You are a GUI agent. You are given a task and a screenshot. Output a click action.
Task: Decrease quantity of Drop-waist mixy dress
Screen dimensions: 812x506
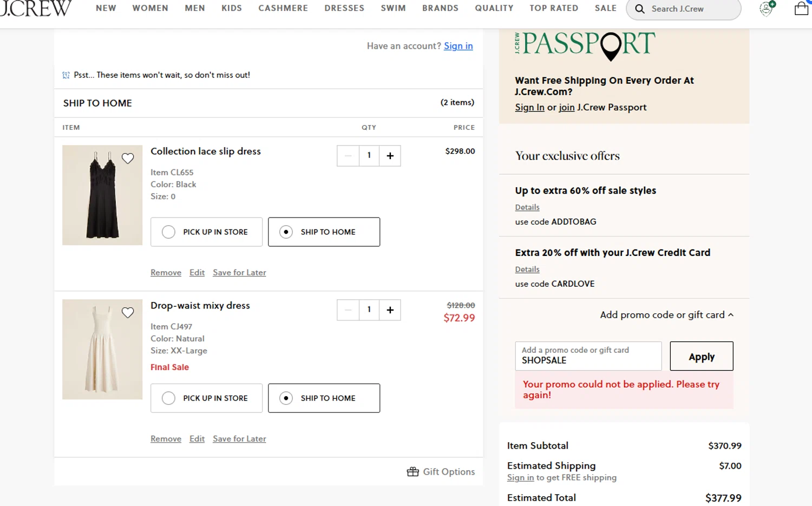point(348,310)
